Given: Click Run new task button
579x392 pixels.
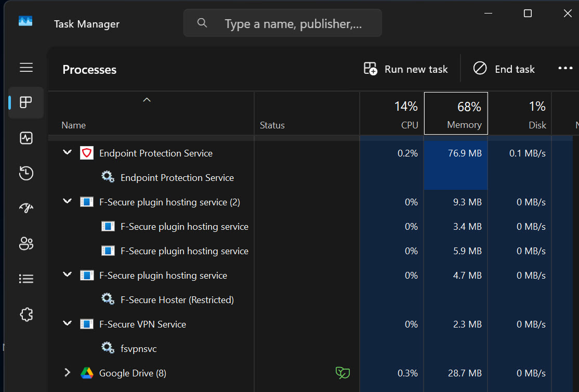Looking at the screenshot, I should 406,69.
